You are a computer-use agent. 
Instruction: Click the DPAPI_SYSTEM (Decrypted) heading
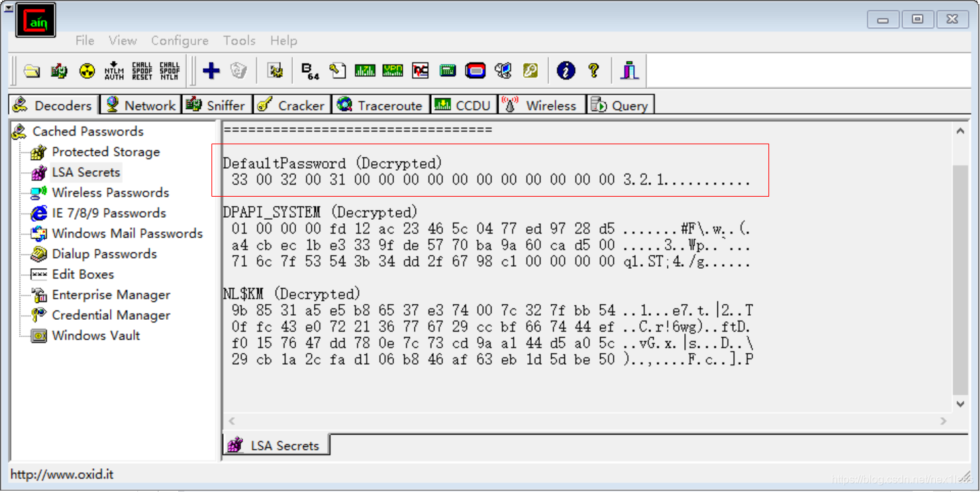[x=320, y=212]
